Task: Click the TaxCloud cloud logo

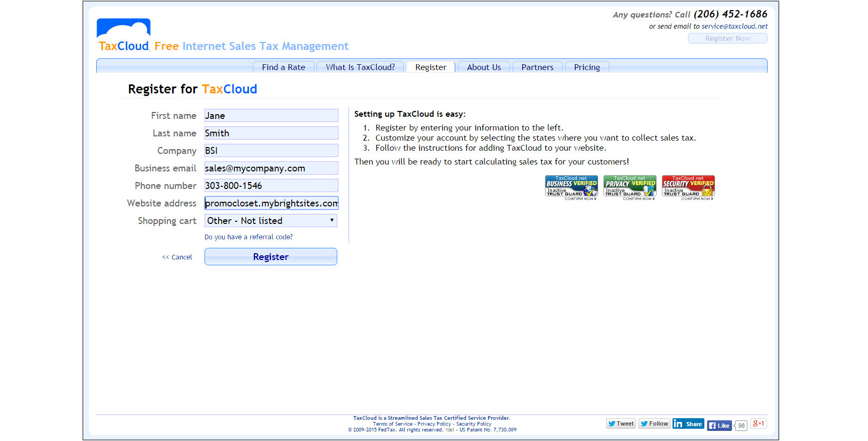Action: tap(123, 35)
